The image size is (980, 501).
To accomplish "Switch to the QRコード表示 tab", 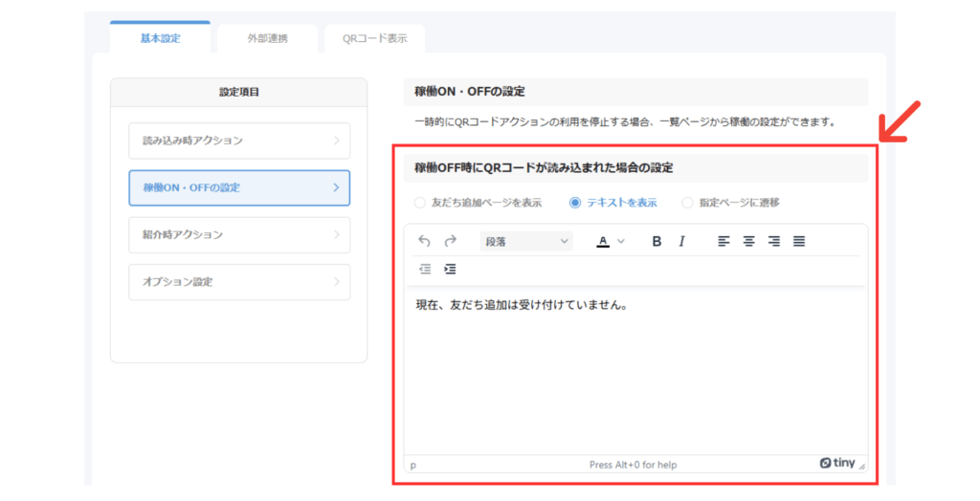I will (x=374, y=38).
